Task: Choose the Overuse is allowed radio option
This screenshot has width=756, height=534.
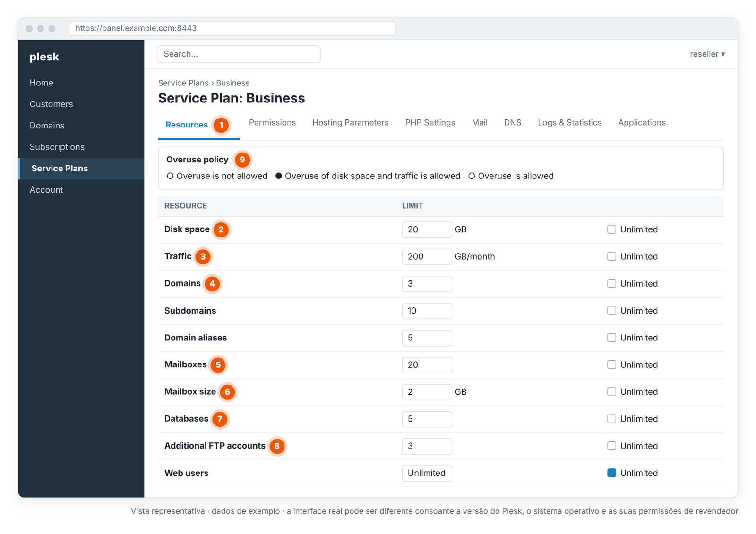Action: pos(471,176)
